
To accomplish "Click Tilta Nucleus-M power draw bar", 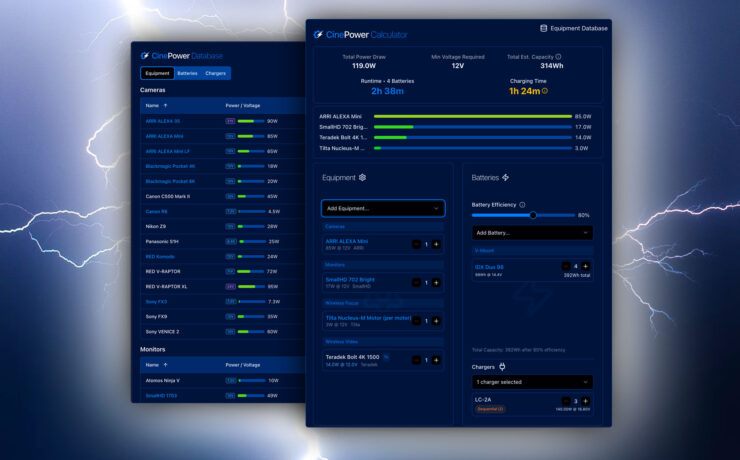I will [472, 148].
